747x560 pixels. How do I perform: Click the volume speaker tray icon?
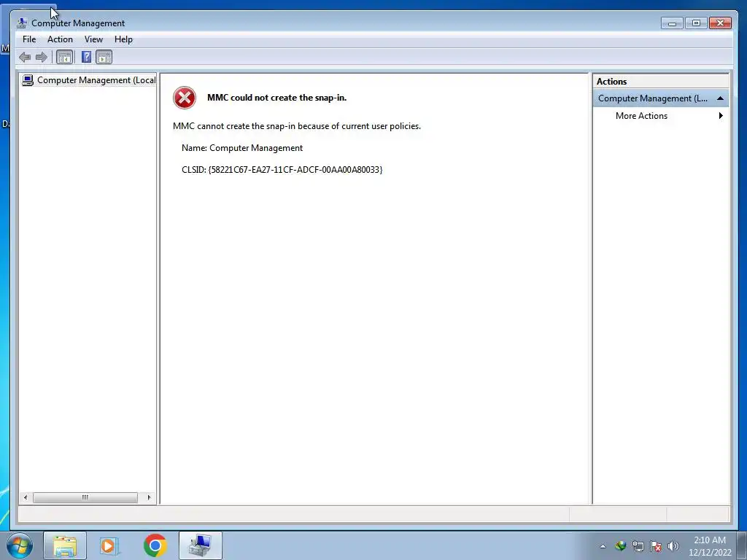(x=673, y=546)
